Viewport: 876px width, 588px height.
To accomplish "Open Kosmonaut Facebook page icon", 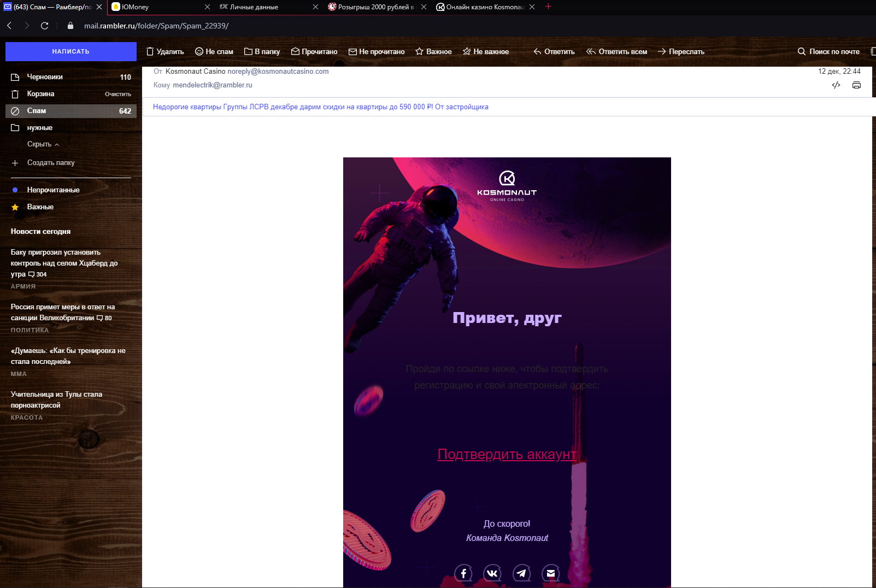I will [463, 573].
